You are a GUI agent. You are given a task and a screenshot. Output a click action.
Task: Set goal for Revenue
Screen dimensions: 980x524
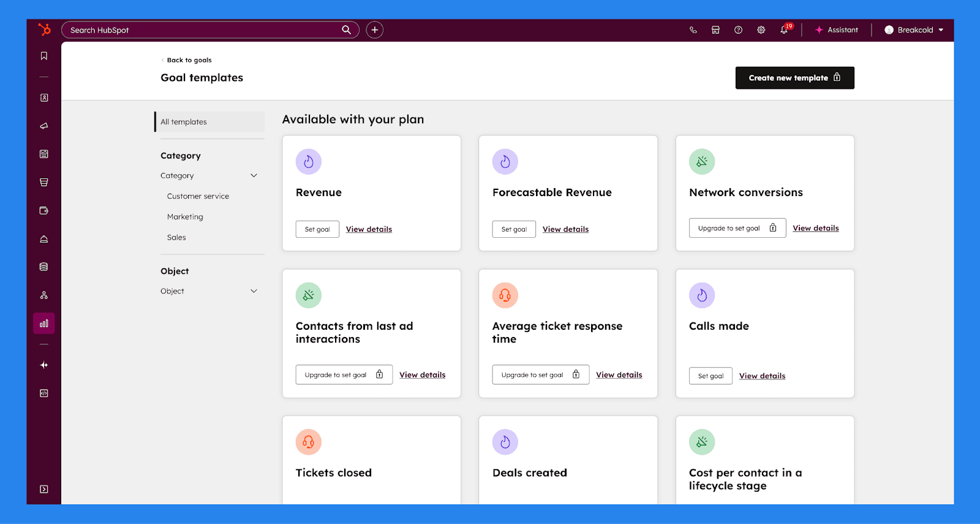(x=317, y=229)
